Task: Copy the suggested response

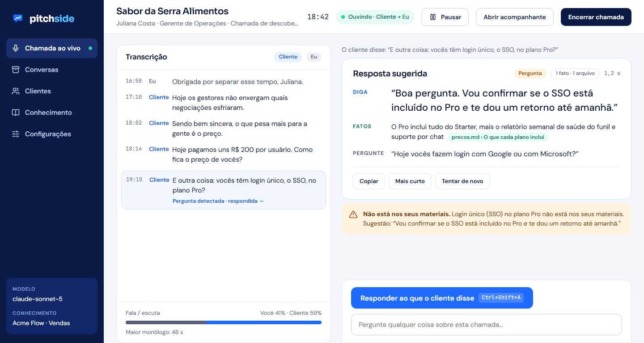Action: (369, 181)
